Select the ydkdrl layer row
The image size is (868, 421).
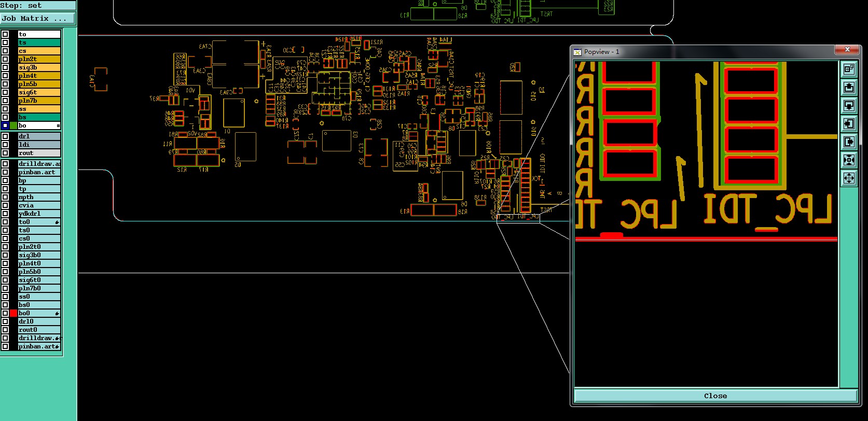click(x=39, y=214)
